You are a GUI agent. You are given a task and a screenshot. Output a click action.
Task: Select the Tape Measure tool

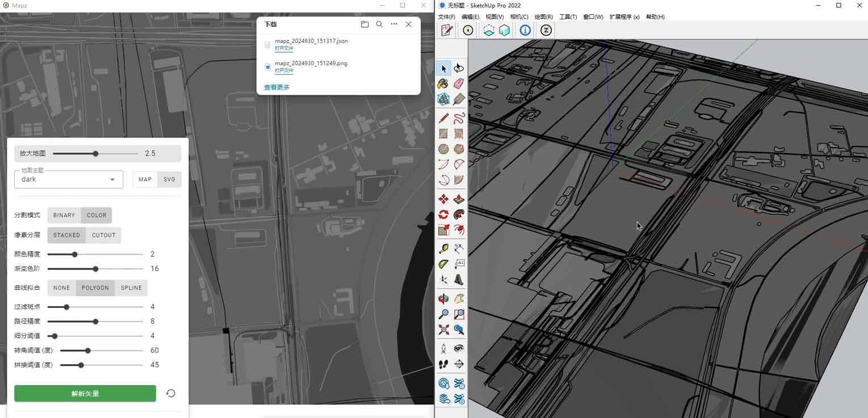443,248
